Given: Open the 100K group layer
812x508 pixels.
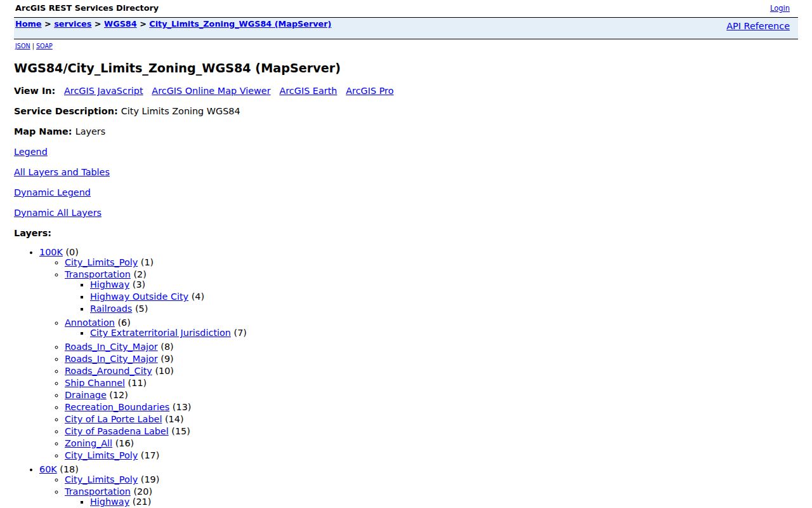Looking at the screenshot, I should 51,252.
